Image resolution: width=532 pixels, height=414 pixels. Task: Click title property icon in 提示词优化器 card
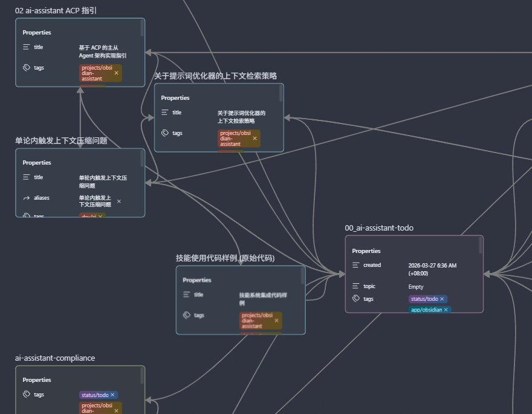tap(164, 113)
